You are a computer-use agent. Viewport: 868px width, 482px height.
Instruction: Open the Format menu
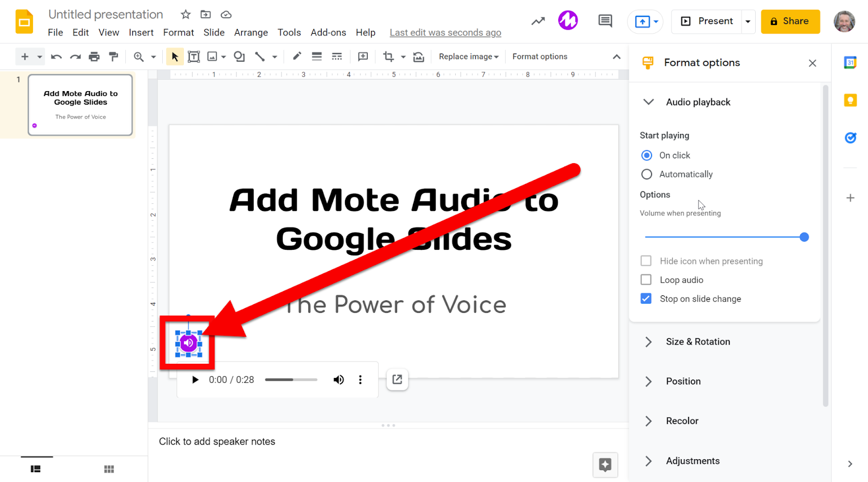[178, 33]
